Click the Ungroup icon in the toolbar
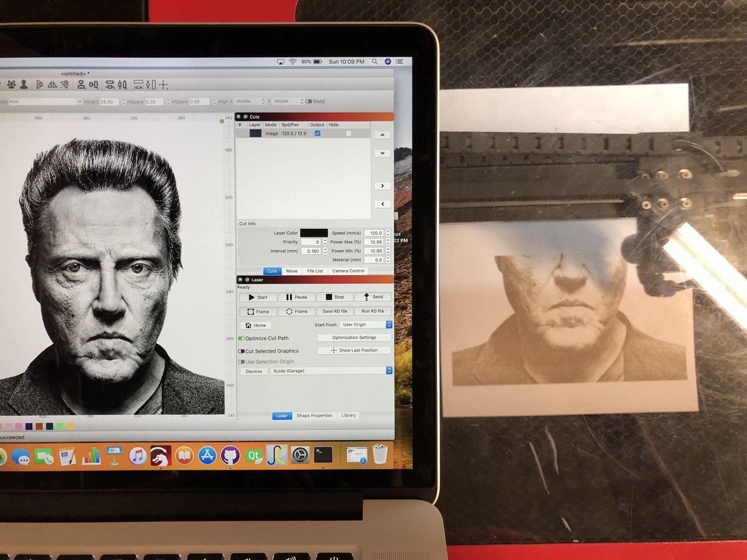This screenshot has width=747, height=560. point(24,85)
